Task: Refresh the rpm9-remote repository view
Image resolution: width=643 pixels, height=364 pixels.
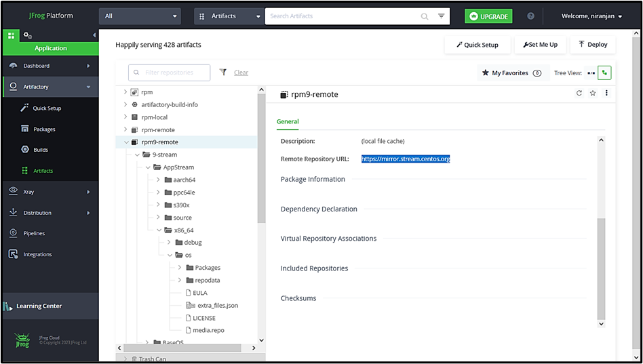Action: [579, 93]
